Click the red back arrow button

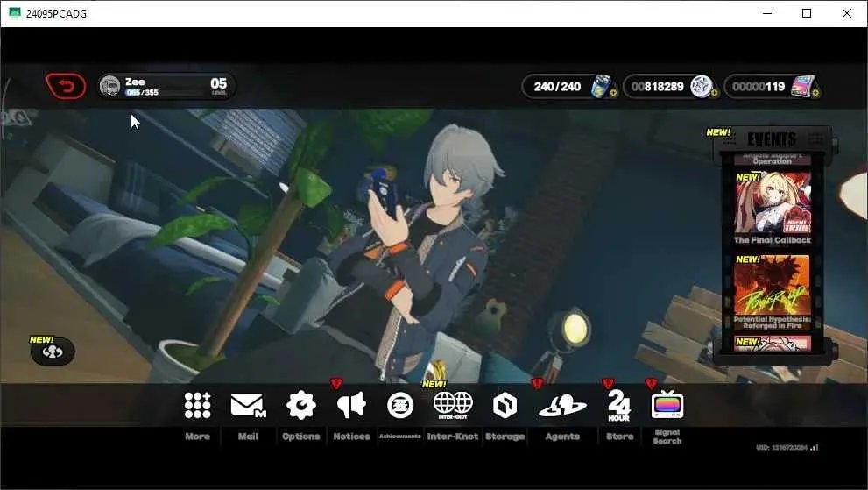pos(67,87)
